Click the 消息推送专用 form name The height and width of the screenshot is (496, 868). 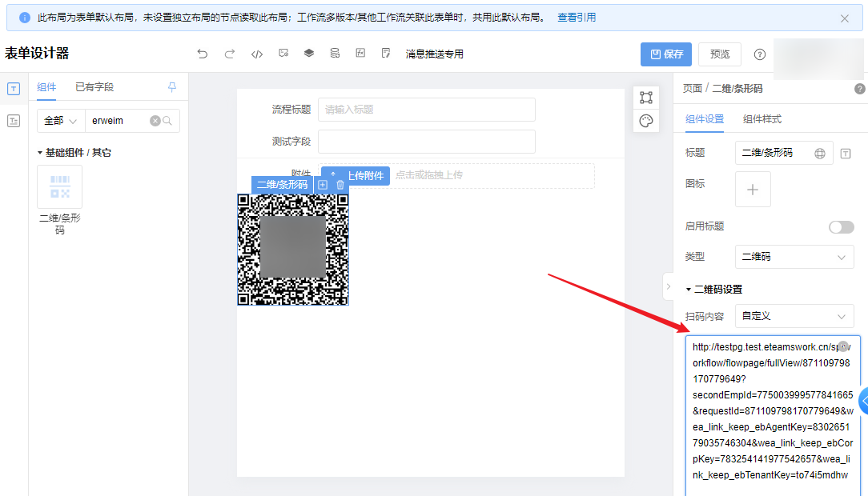(435, 54)
